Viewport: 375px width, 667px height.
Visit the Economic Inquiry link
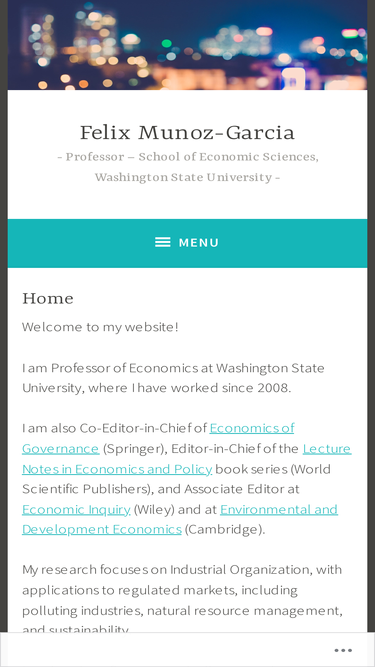tap(76, 509)
